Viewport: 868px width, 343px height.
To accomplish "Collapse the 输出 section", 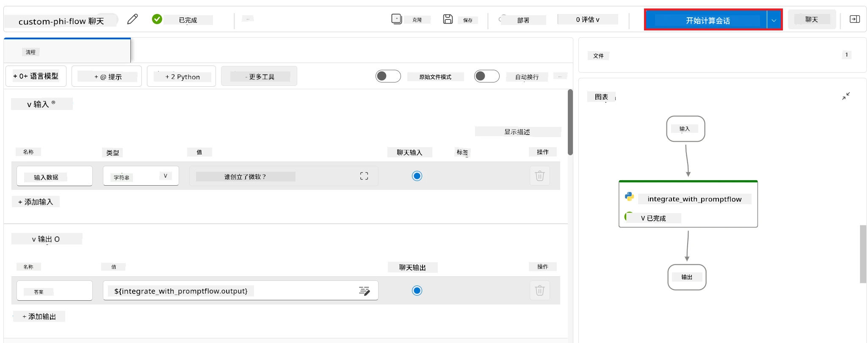I will coord(46,239).
